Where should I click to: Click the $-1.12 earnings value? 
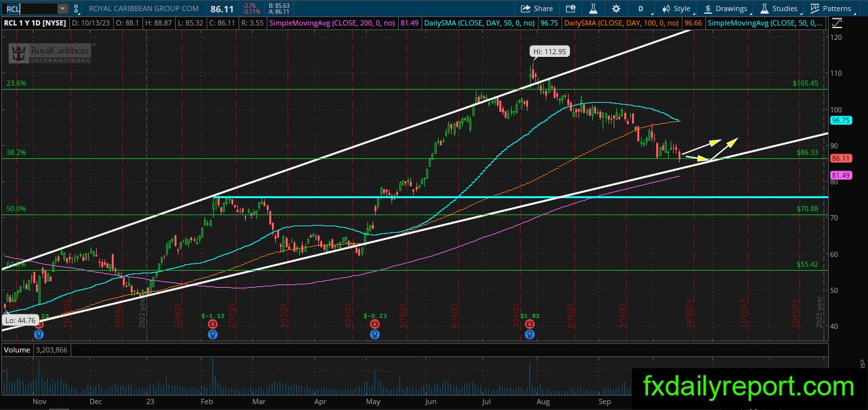tap(212, 315)
